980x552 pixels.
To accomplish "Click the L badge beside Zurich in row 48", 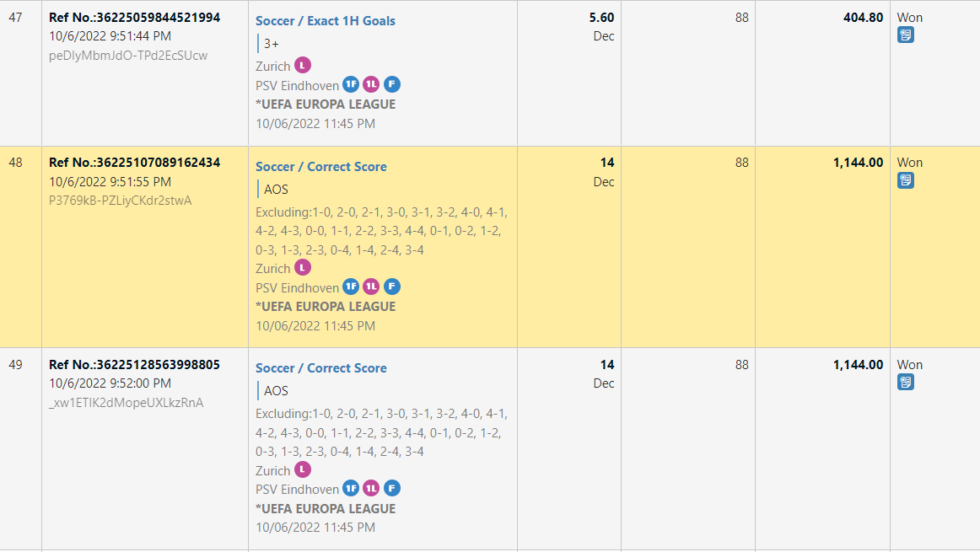I will point(303,268).
